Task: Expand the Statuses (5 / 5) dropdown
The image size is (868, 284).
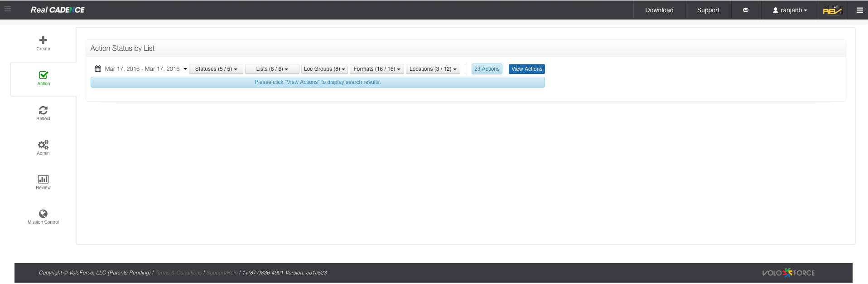Action: pyautogui.click(x=216, y=69)
